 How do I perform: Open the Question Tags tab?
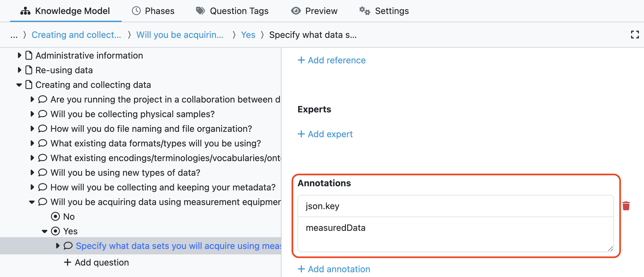click(x=232, y=11)
